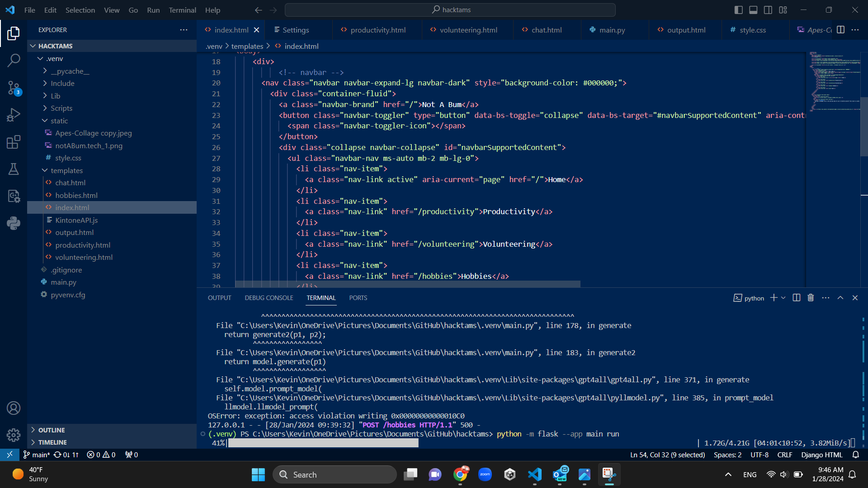Viewport: 868px width, 488px height.
Task: Click the hacktams command center search
Action: [450, 10]
